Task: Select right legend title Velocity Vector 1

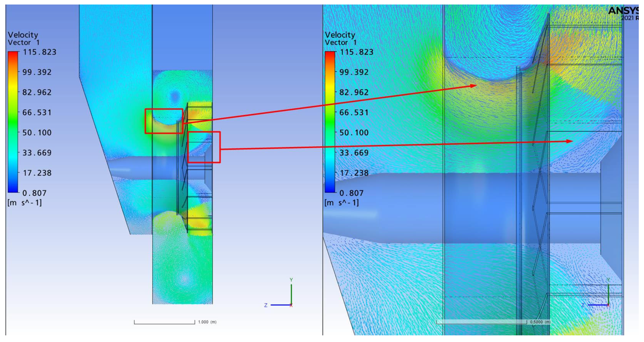Action: 340,38
